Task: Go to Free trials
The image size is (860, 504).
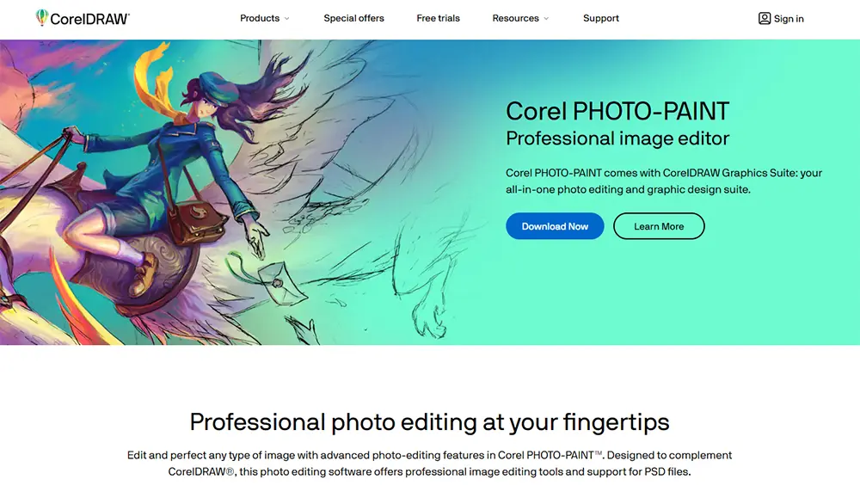Action: click(439, 18)
